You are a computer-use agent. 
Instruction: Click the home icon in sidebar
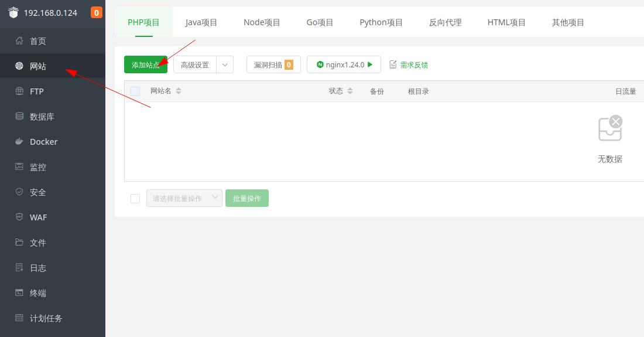19,41
